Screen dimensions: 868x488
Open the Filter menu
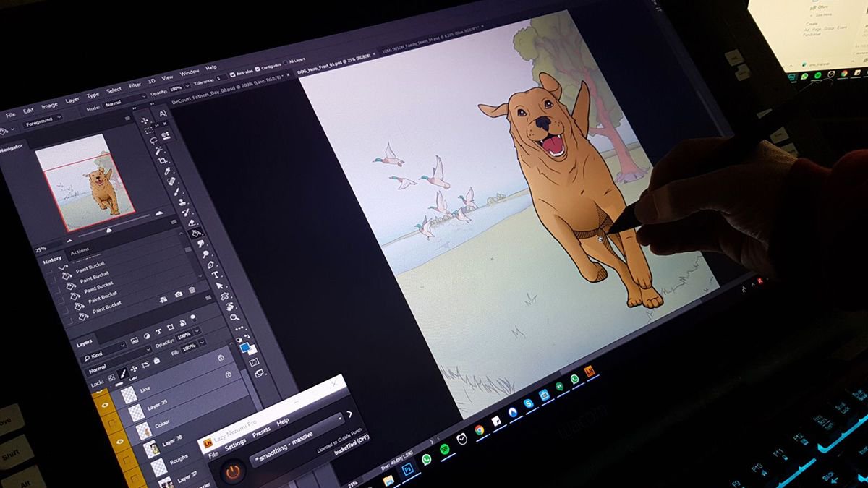[135, 85]
